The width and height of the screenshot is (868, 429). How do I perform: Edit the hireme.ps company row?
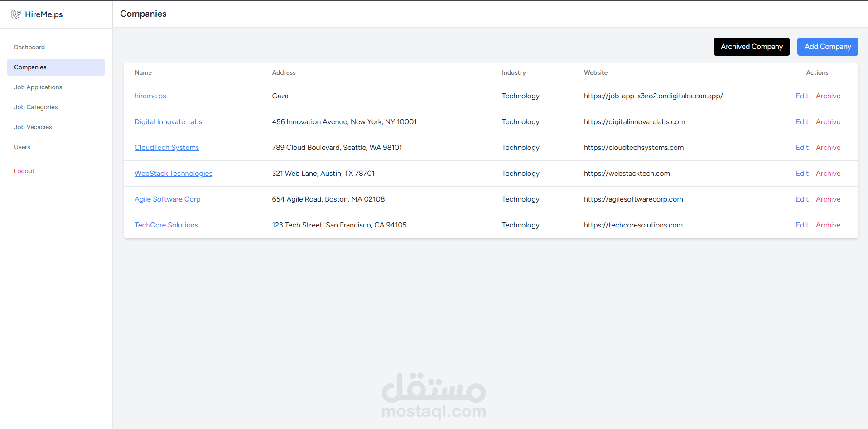click(x=802, y=96)
